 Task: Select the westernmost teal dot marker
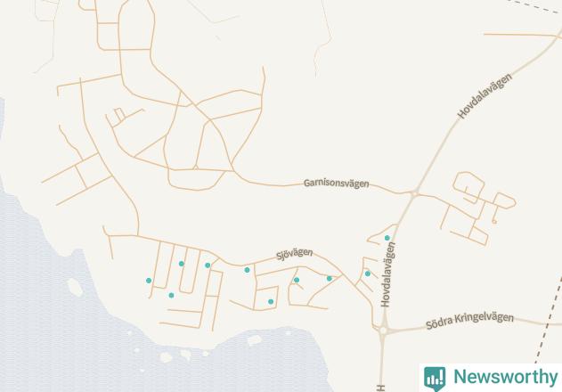pyautogui.click(x=149, y=281)
